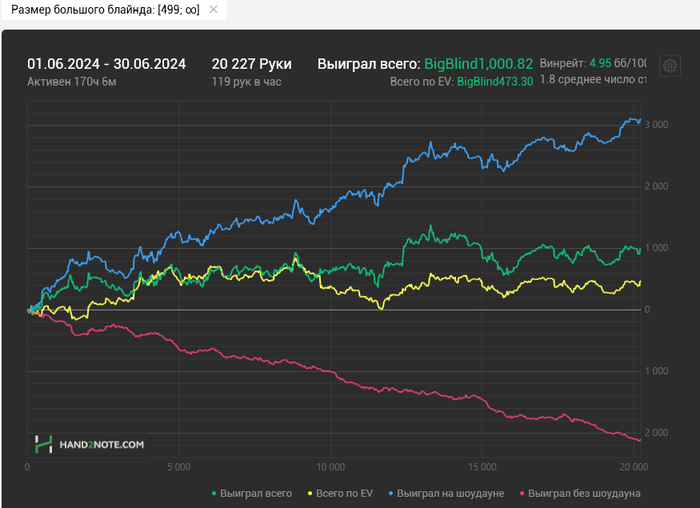Click the upper 2 000 y-axis label
The height and width of the screenshot is (508, 700).
pos(656,186)
